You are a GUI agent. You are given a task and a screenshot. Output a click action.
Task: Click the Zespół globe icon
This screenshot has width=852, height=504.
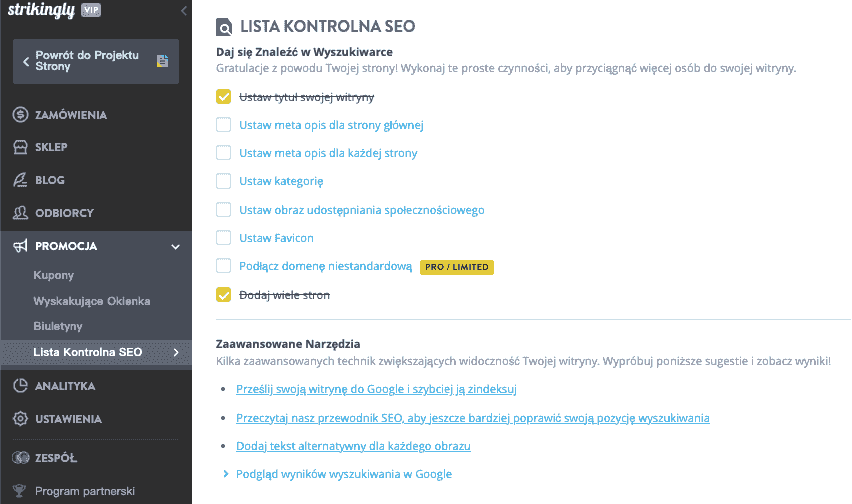pos(20,458)
